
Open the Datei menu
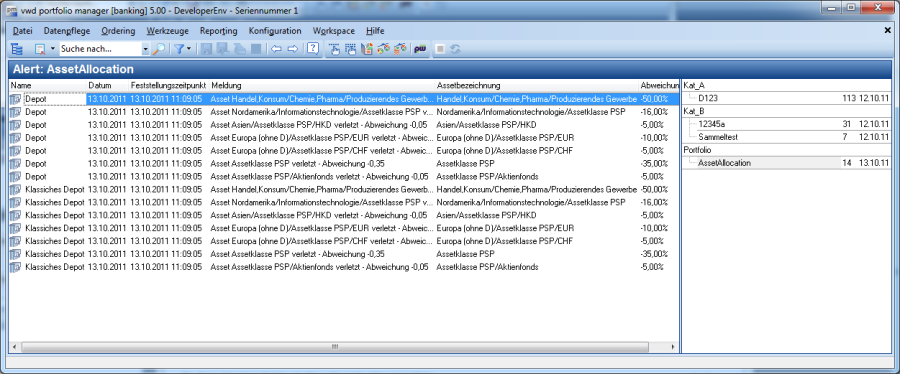tap(22, 31)
